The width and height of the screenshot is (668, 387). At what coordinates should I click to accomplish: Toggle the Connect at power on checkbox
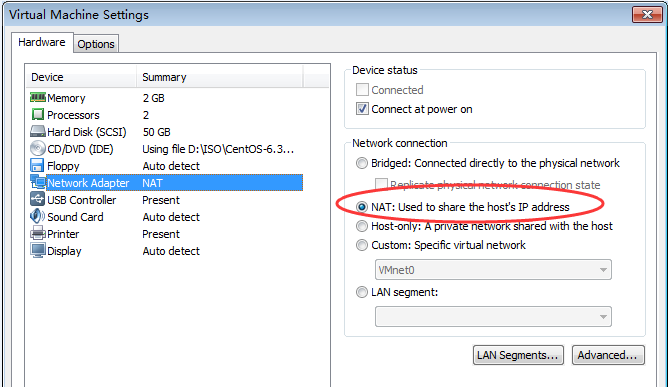362,109
